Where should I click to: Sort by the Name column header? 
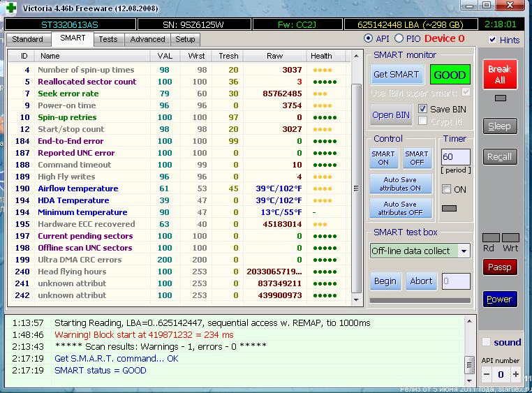[x=92, y=56]
